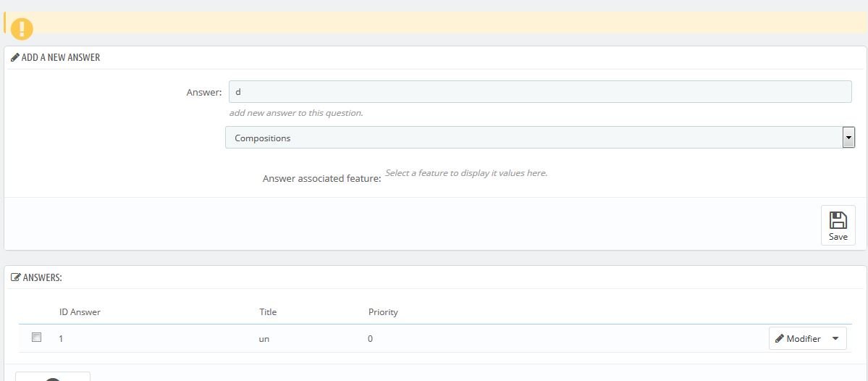The width and height of the screenshot is (868, 381).
Task: Click the floppy disk Save icon
Action: click(838, 219)
